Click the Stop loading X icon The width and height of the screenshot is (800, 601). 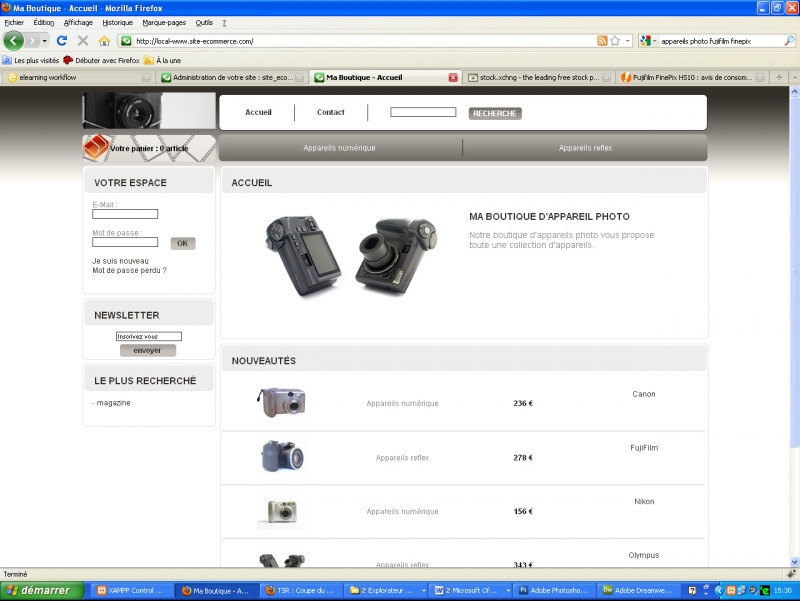click(x=83, y=41)
